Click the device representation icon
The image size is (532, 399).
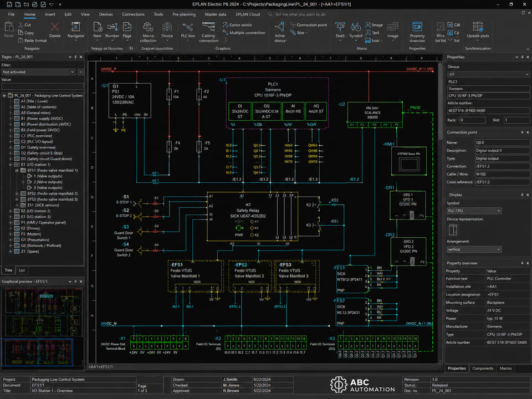(x=453, y=229)
